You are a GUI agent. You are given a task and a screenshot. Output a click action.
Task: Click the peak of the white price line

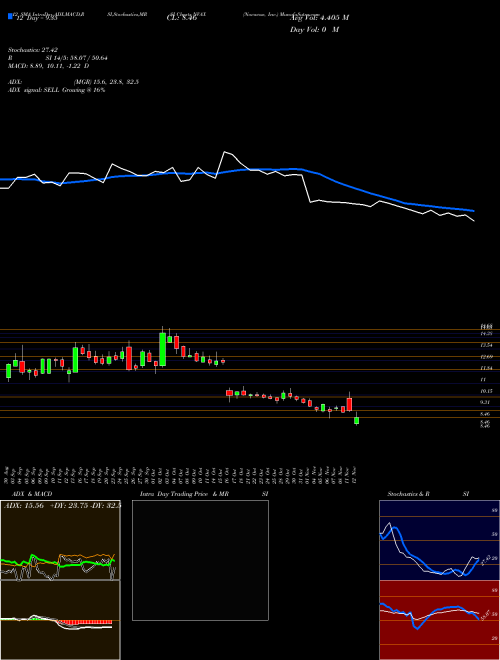[225, 152]
